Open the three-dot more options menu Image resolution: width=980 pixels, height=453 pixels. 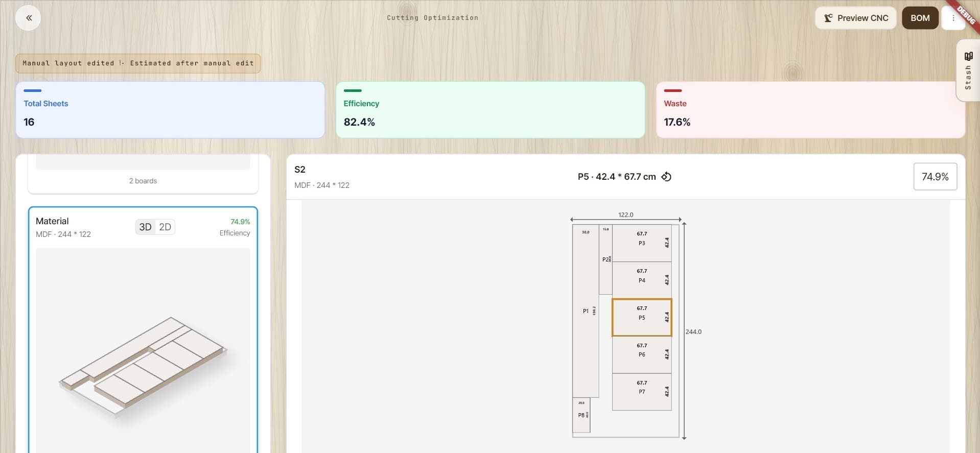[953, 18]
